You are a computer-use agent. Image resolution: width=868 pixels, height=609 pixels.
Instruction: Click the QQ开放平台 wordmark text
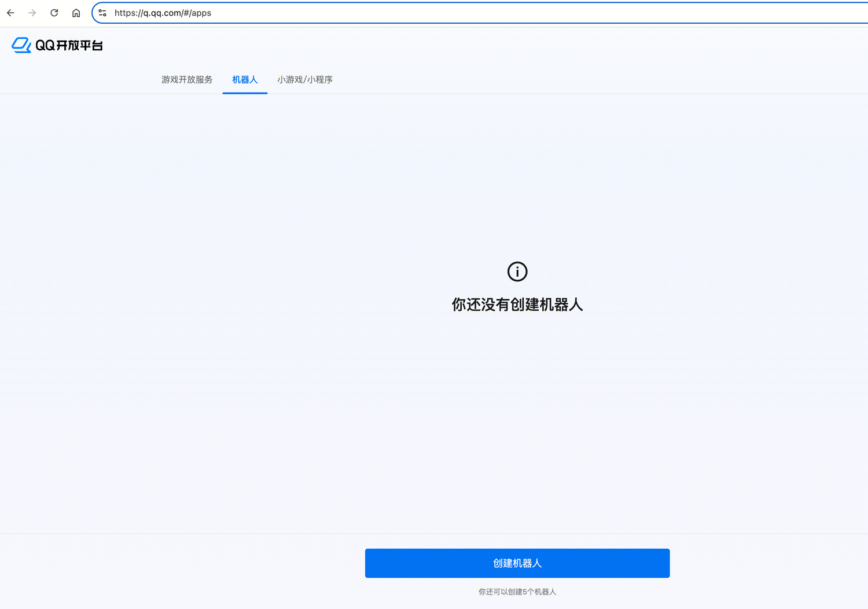tap(69, 46)
